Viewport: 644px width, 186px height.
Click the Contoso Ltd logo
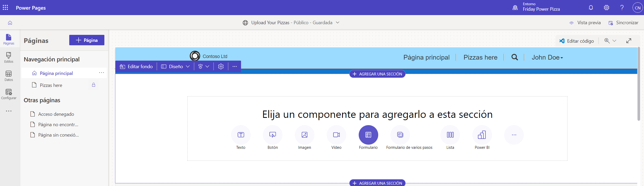pos(195,56)
